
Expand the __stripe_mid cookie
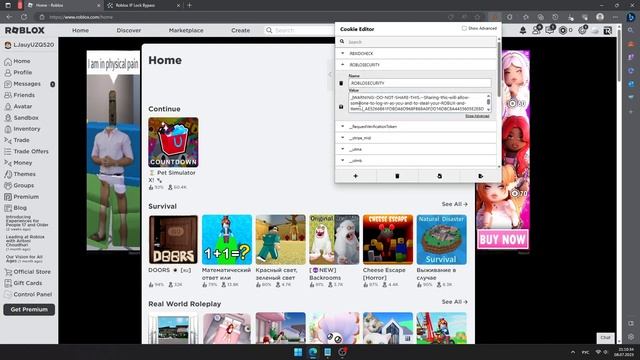click(x=416, y=138)
